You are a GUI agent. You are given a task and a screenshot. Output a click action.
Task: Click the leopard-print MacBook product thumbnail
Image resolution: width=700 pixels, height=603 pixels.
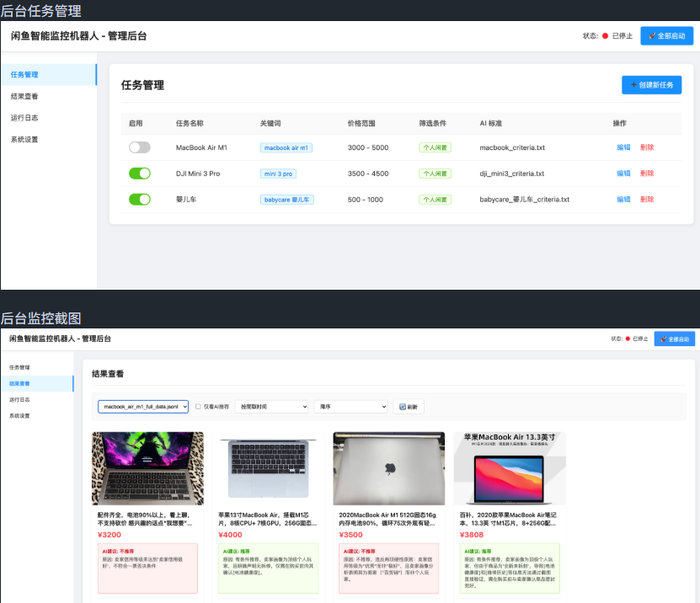tap(147, 468)
